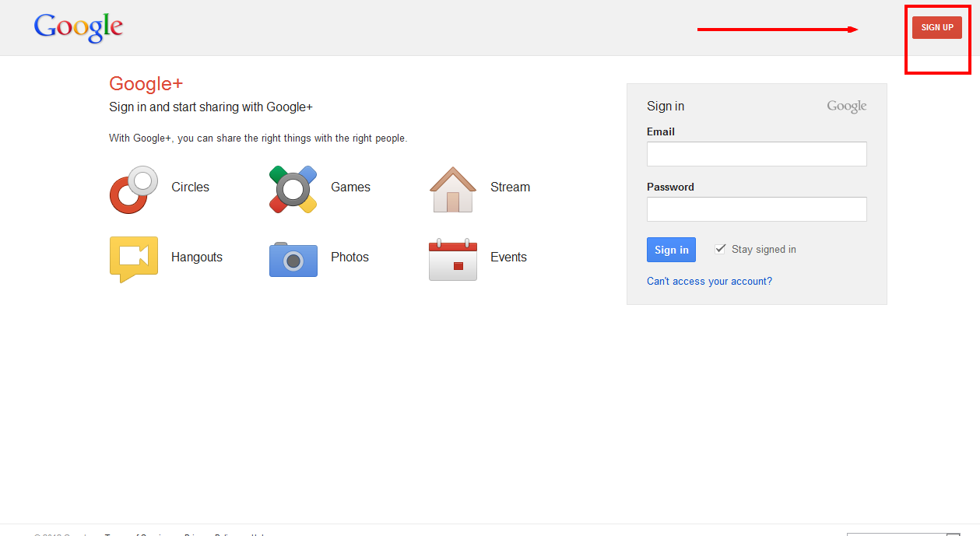Viewport: 980px width, 536px height.
Task: Focus the Password input field
Action: (x=757, y=209)
